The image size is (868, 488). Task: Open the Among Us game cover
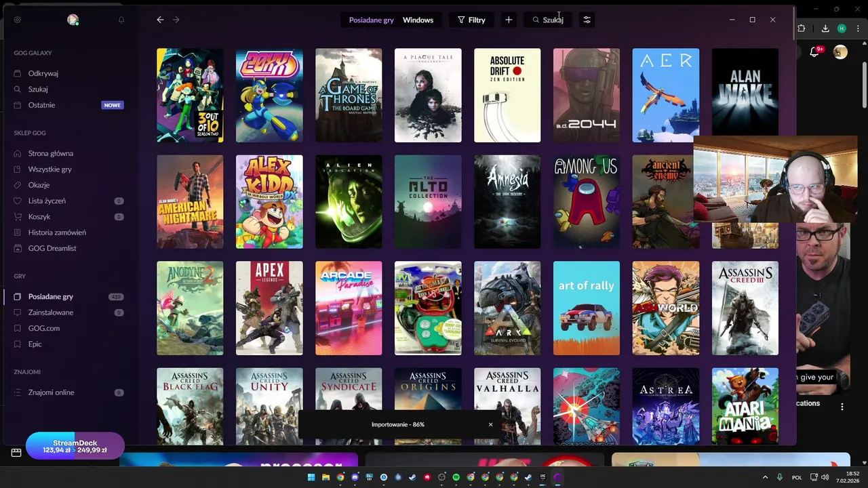click(x=587, y=202)
